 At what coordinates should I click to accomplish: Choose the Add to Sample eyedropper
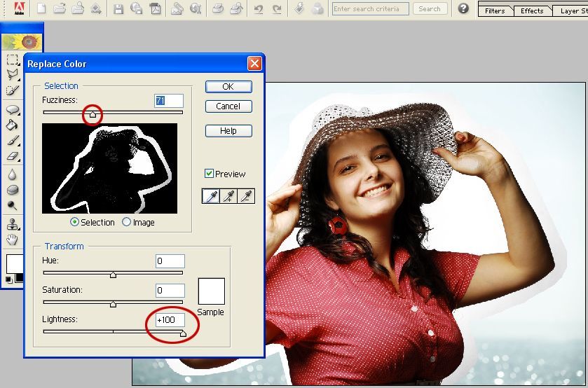(x=228, y=196)
